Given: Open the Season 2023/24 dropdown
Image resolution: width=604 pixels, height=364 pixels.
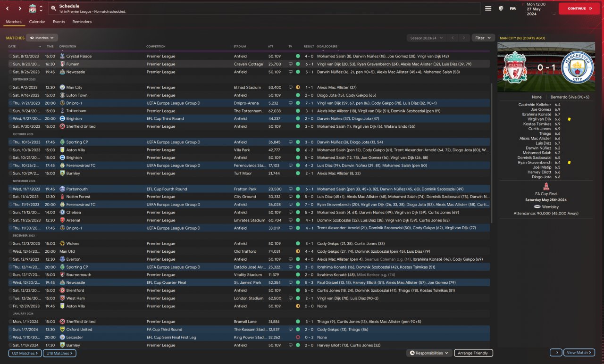Looking at the screenshot, I should 426,38.
